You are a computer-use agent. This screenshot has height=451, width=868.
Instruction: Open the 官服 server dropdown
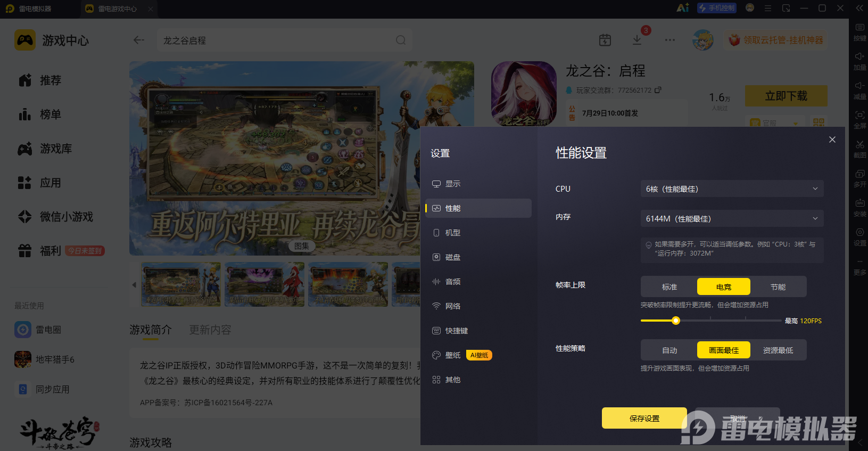774,122
